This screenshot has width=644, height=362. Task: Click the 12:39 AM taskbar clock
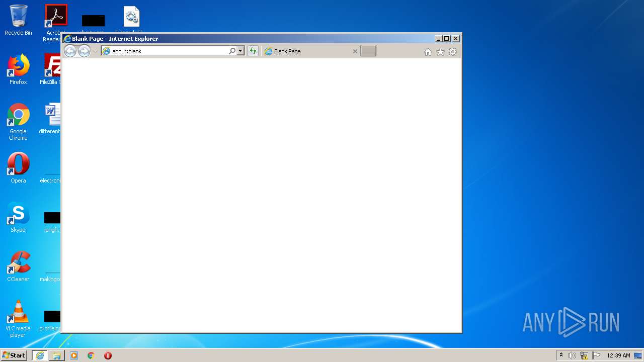(618, 355)
